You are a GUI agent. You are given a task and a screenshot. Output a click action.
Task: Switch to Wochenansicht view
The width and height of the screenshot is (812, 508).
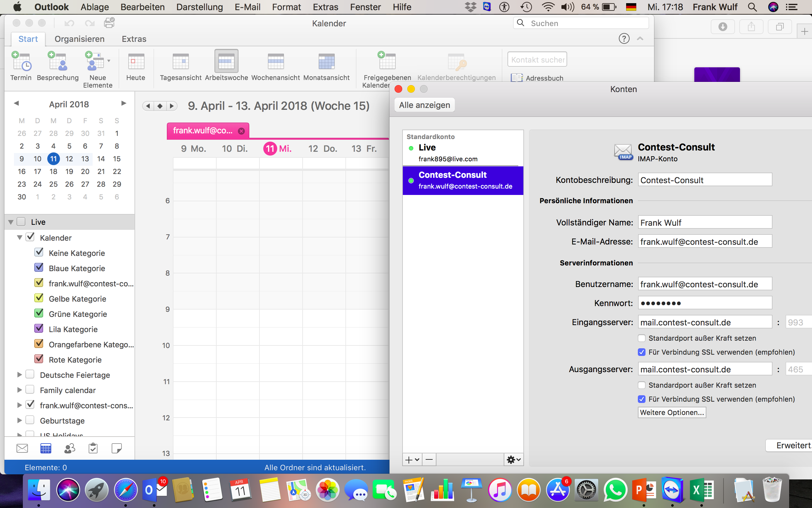pos(275,66)
